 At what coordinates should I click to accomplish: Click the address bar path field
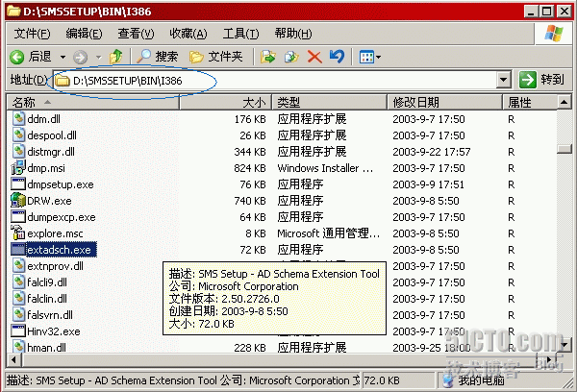click(275, 80)
